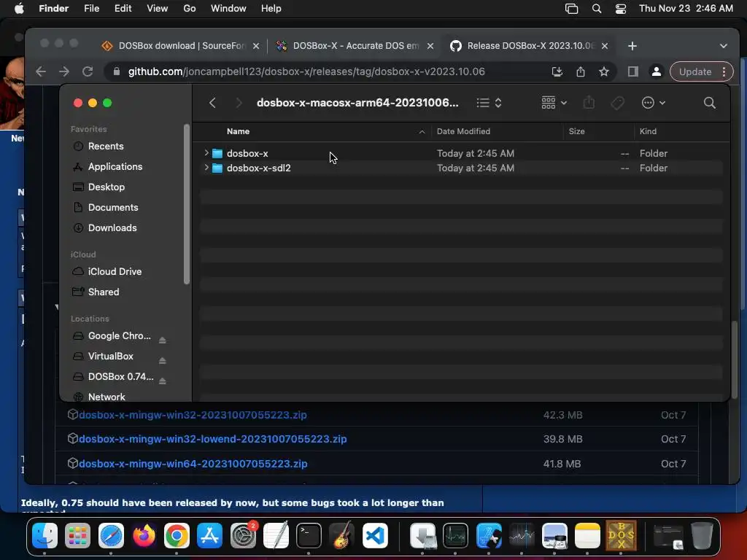The height and width of the screenshot is (560, 747).
Task: Open Documents in Finder sidebar
Action: [113, 208]
